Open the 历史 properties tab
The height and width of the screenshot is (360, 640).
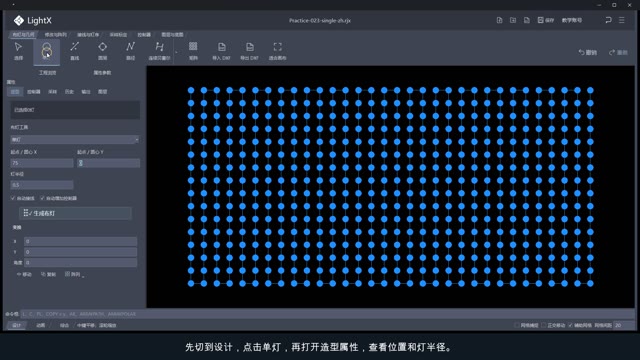[x=69, y=92]
